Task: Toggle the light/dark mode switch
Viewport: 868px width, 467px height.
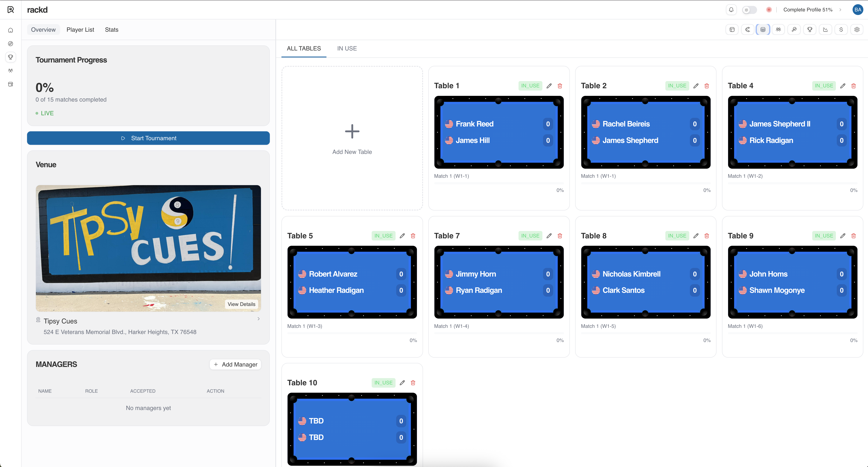Action: pyautogui.click(x=749, y=10)
